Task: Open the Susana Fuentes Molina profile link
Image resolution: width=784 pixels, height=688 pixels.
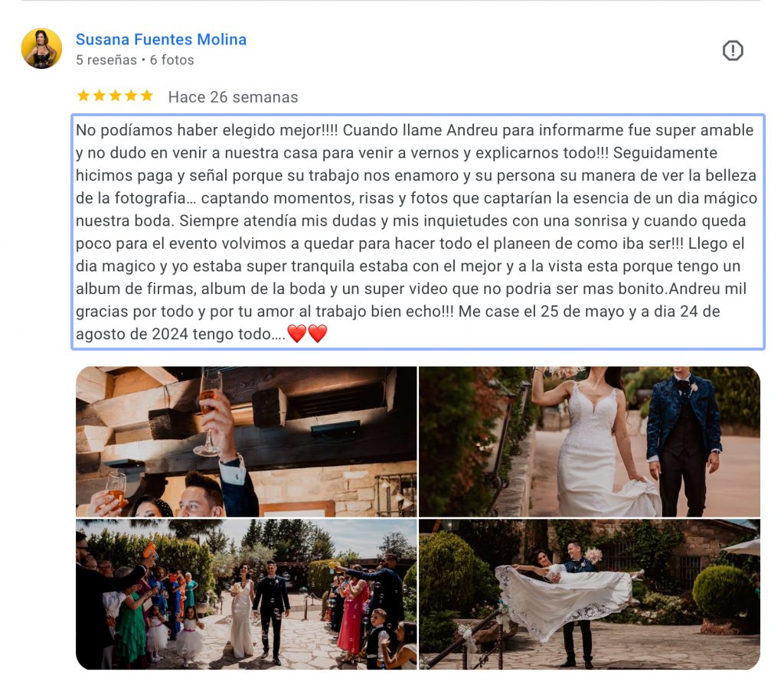Action: (x=161, y=40)
